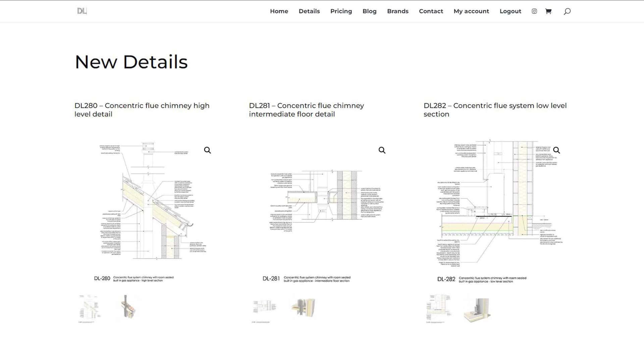
Task: Open DL281 Concentric flue chimney intermediate floor detail
Action: coord(306,110)
